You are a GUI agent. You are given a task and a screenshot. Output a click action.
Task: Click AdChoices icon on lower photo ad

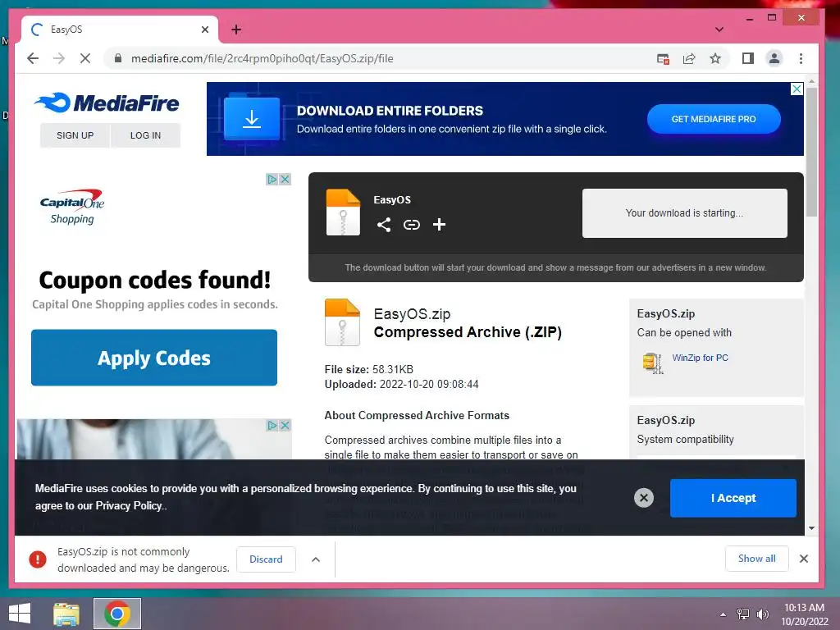(x=272, y=426)
